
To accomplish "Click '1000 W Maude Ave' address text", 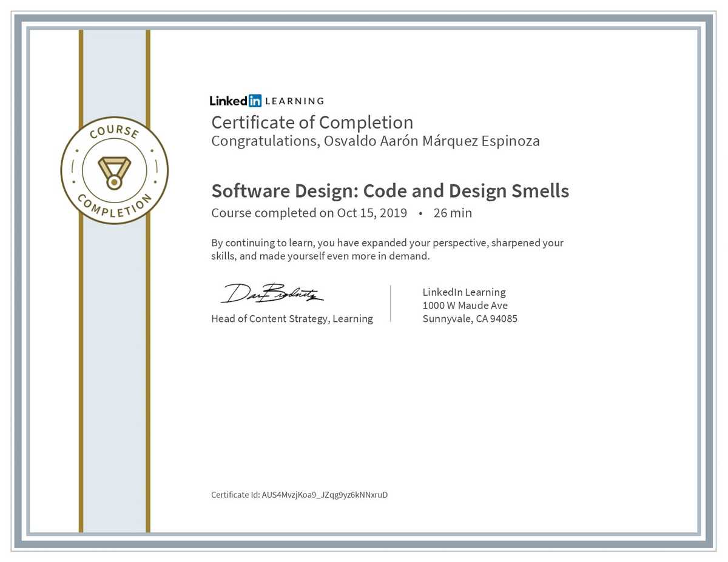I will pos(465,306).
